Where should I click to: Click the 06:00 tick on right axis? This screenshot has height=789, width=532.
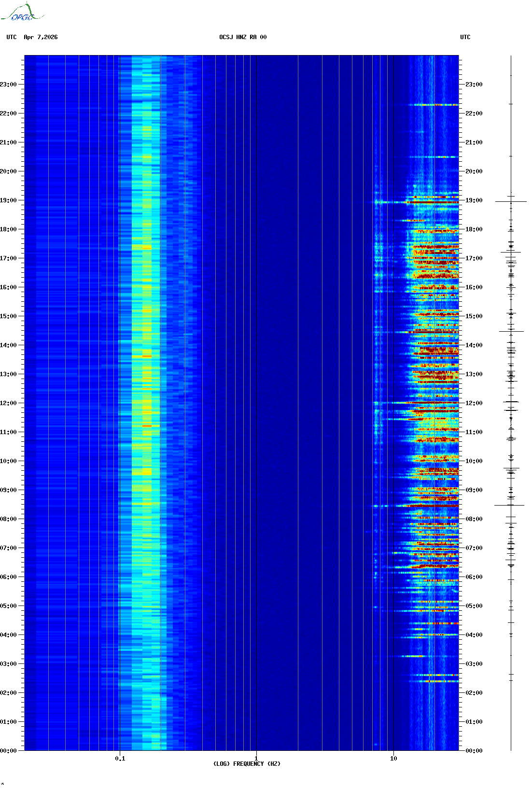[474, 577]
